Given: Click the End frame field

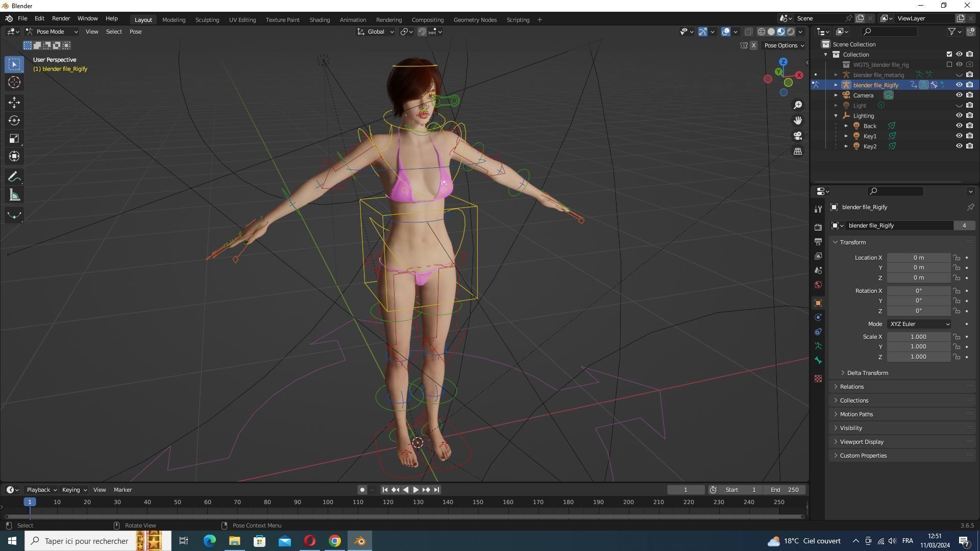Looking at the screenshot, I should (x=785, y=490).
